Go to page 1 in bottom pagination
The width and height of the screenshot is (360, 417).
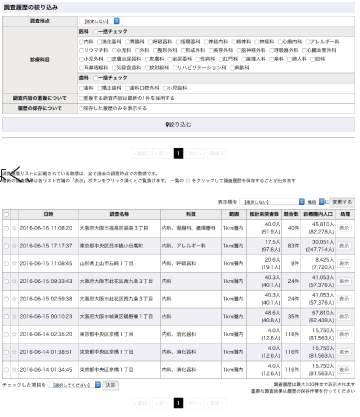point(178,403)
